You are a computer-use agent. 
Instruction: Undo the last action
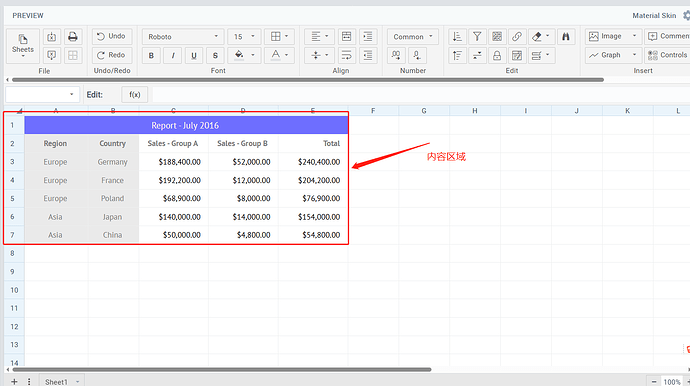pyautogui.click(x=112, y=37)
